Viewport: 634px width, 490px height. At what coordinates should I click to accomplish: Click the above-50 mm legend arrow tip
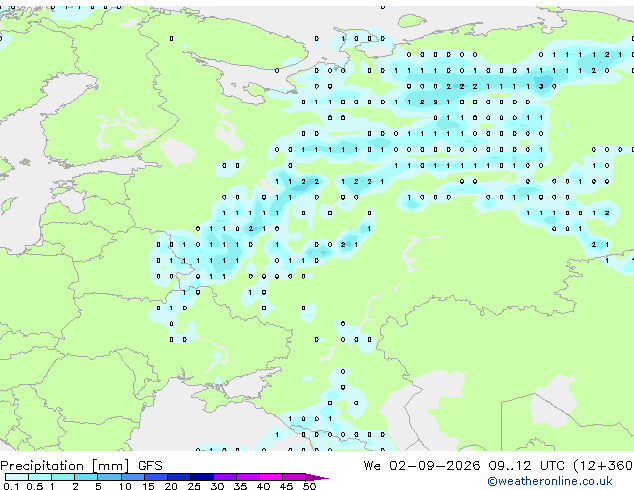point(317,477)
